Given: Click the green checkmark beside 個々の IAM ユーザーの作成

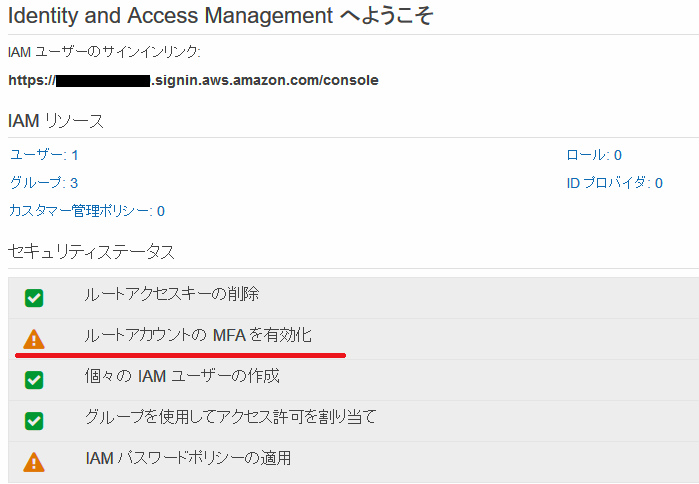Looking at the screenshot, I should pos(34,379).
